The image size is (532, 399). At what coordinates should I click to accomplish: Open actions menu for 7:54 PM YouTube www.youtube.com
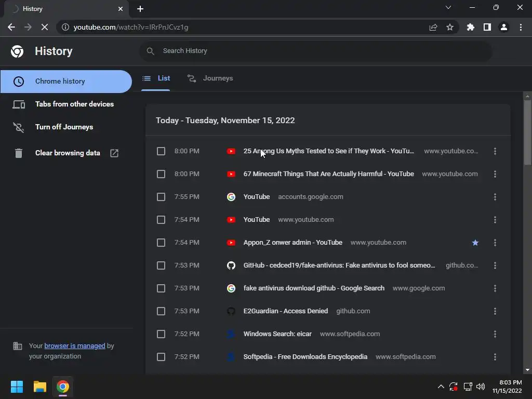[x=495, y=220]
